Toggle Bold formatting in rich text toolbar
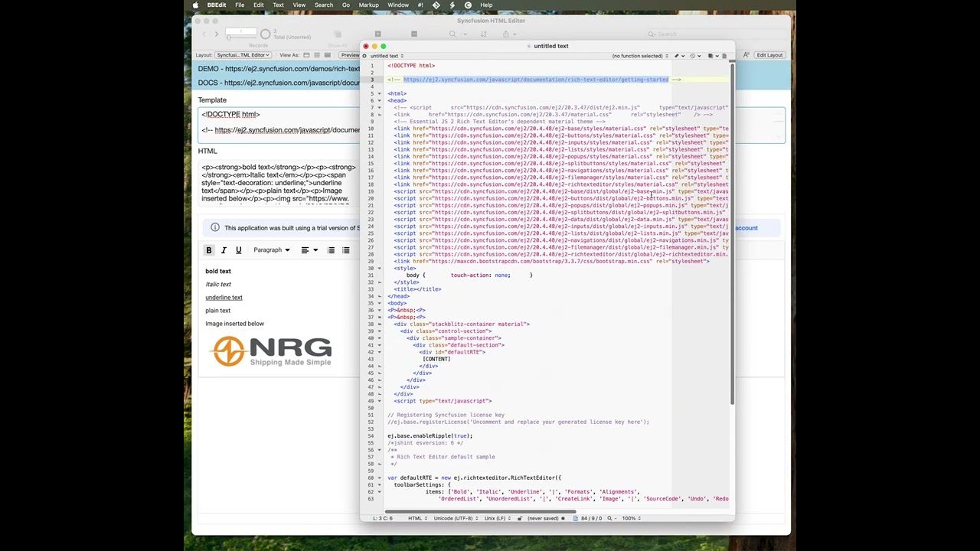980x551 pixels. pyautogui.click(x=209, y=250)
